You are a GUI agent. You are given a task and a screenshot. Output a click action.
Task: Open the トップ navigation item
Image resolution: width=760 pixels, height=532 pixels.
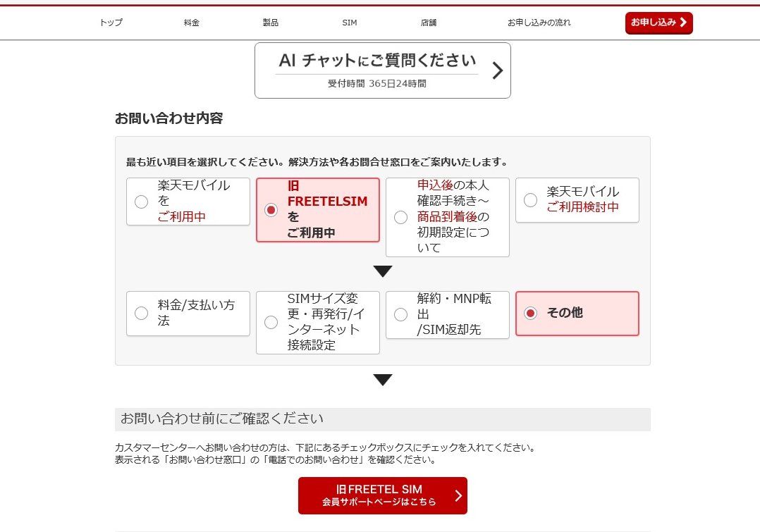pos(111,23)
